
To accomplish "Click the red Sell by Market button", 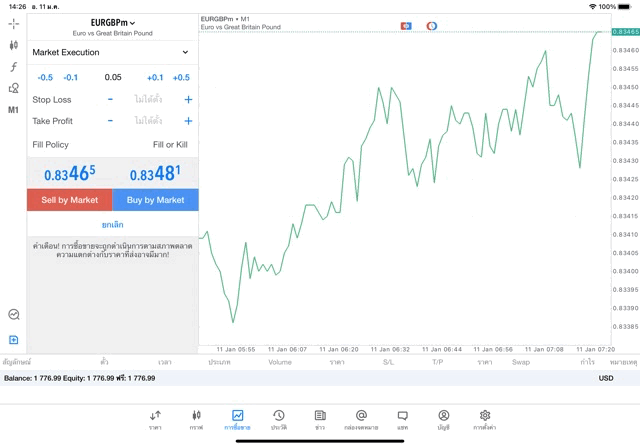I will pyautogui.click(x=69, y=200).
